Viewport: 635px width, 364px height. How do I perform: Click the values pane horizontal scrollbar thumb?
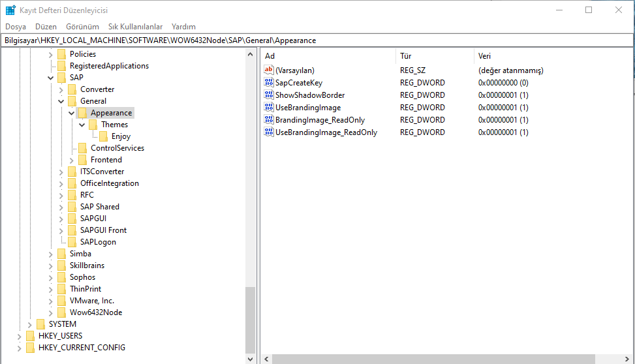(x=433, y=359)
